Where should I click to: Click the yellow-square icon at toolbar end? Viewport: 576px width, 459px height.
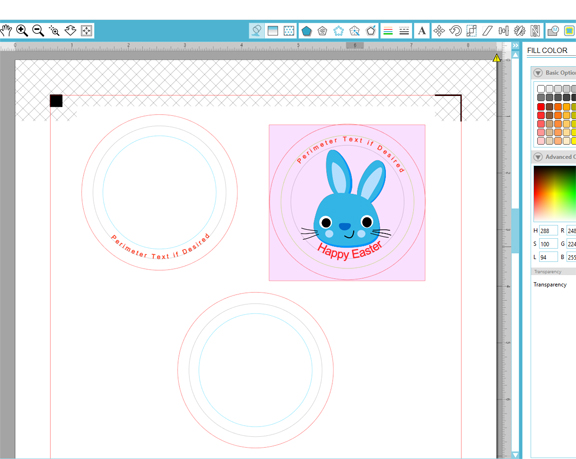pos(569,31)
